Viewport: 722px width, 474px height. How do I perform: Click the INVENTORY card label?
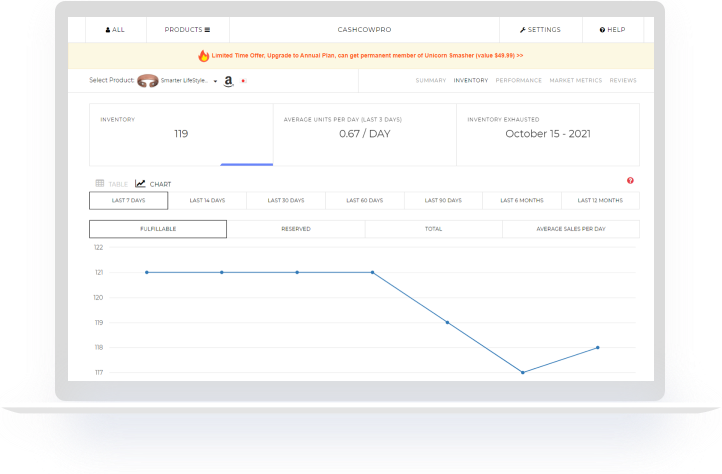pos(118,119)
